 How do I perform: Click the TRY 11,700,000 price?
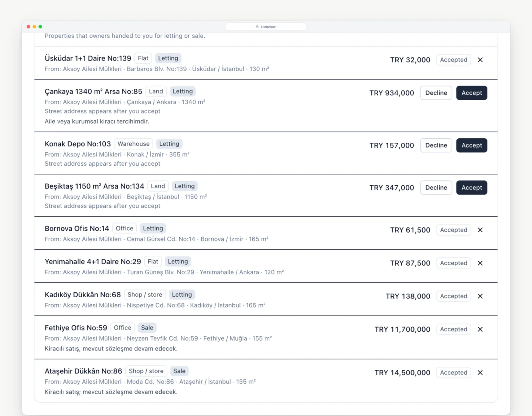[402, 329]
